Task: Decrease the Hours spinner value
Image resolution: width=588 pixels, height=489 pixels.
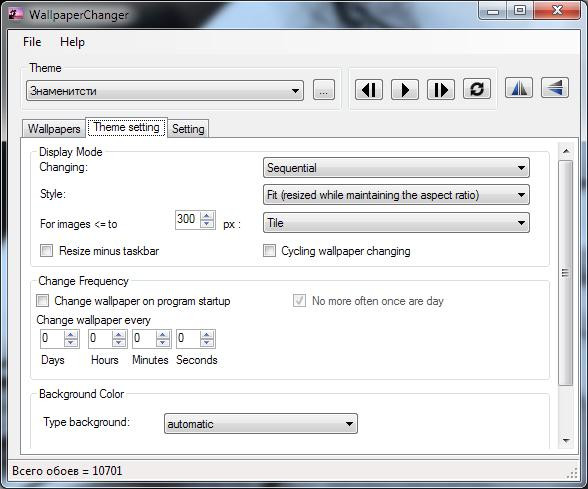Action: click(x=119, y=343)
